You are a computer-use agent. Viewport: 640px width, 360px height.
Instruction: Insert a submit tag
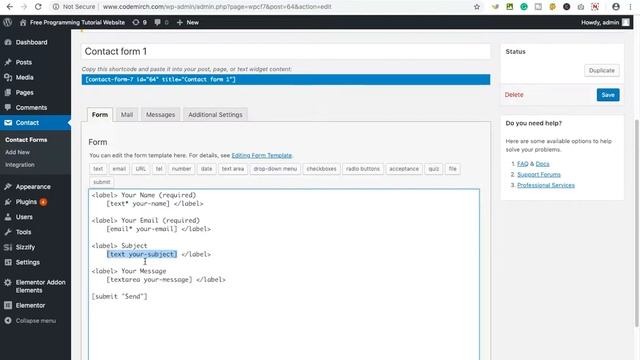tap(102, 182)
